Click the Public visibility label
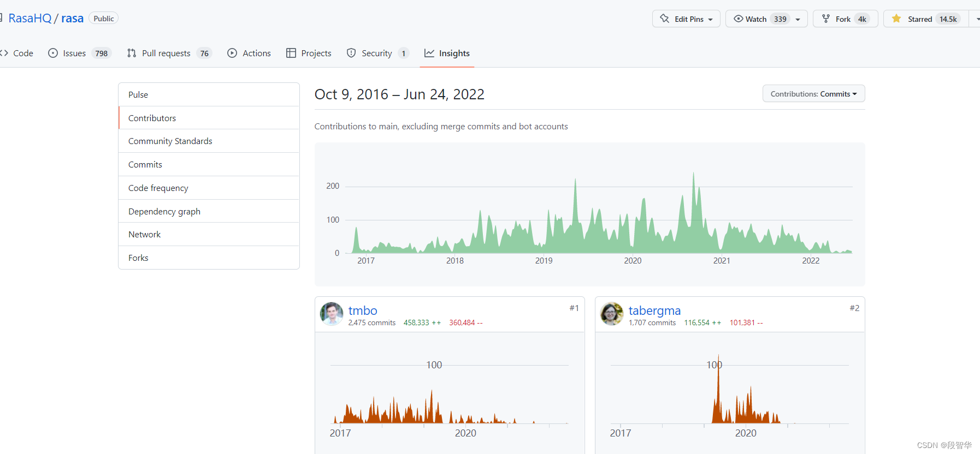This screenshot has height=454, width=980. [x=104, y=18]
